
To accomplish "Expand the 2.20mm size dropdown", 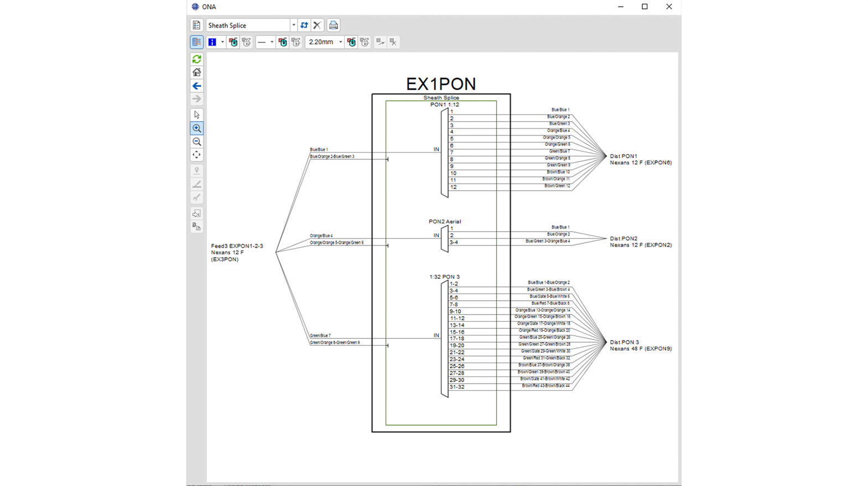I will [340, 42].
